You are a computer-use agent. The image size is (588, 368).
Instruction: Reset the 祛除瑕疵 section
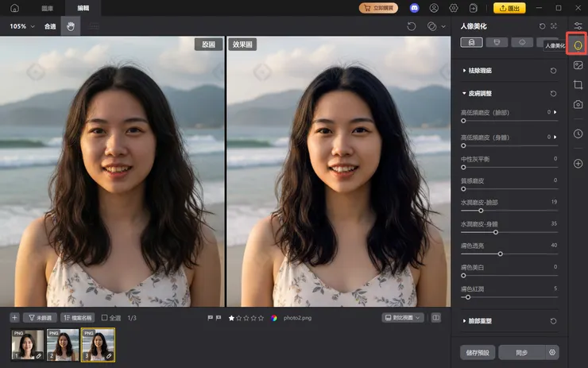(553, 71)
